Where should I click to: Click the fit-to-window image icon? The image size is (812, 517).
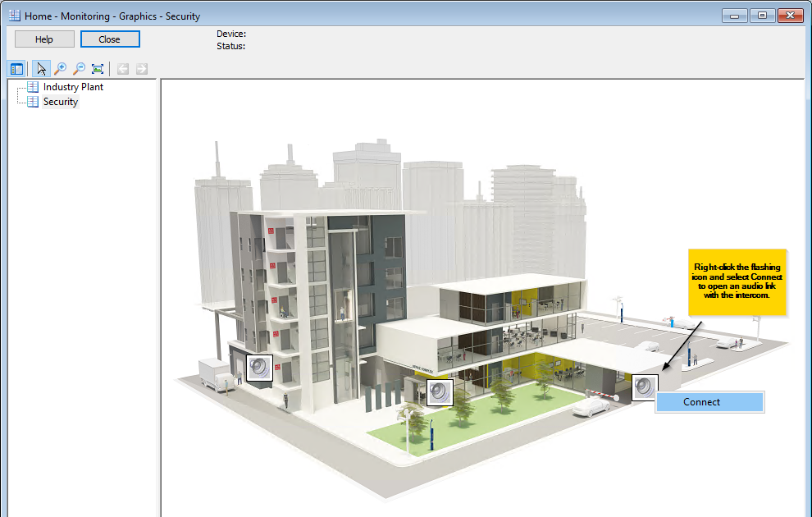pyautogui.click(x=98, y=69)
